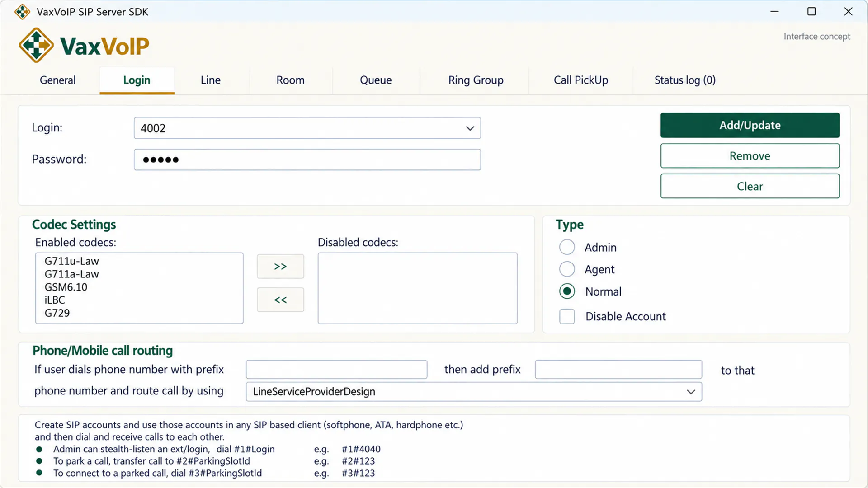Tick the Disable Account checkbox

[567, 316]
